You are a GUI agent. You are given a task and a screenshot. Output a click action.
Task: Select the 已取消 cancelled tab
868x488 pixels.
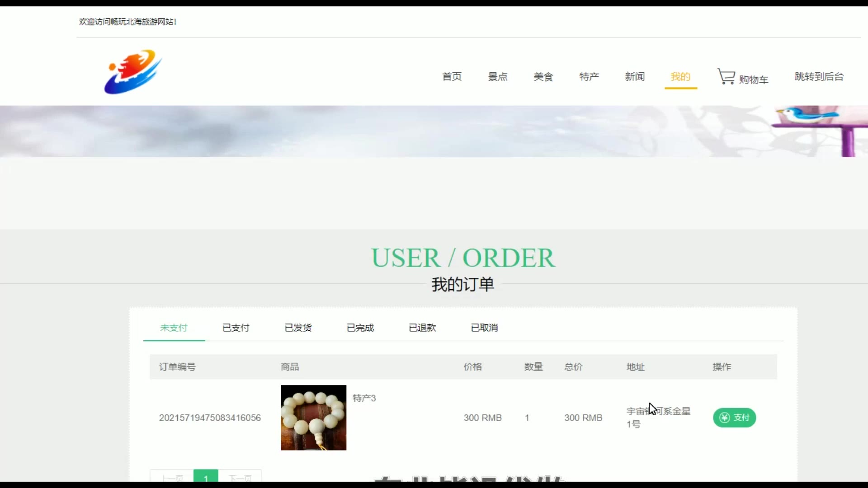coord(484,328)
